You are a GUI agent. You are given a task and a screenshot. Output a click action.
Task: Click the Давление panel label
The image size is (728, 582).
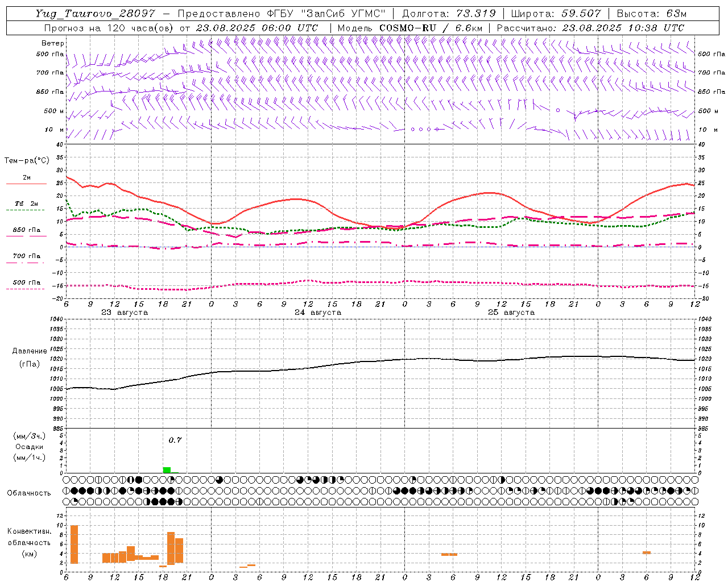tap(30, 351)
